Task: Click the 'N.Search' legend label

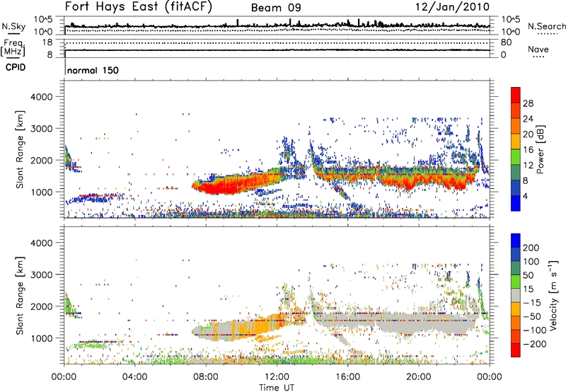Action: 546,26
